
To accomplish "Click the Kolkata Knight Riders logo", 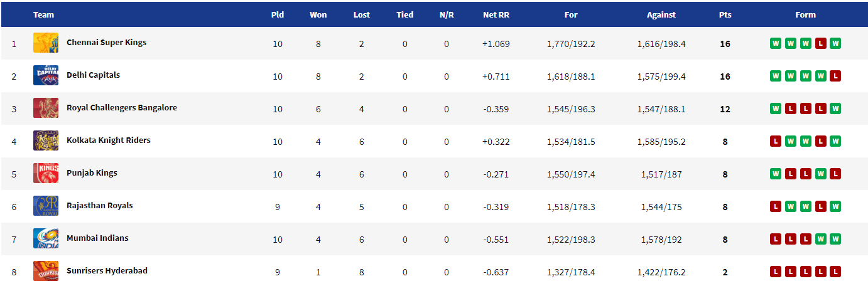I will (46, 140).
